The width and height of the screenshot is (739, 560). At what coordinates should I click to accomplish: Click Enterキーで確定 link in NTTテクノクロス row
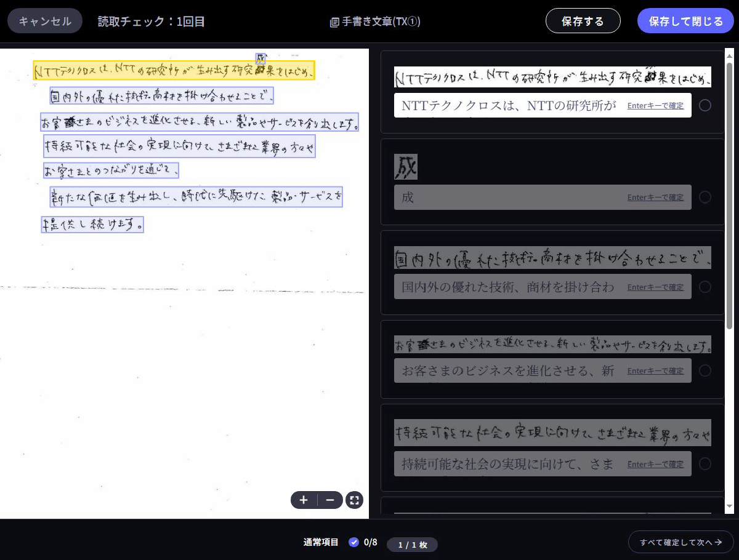coord(655,105)
